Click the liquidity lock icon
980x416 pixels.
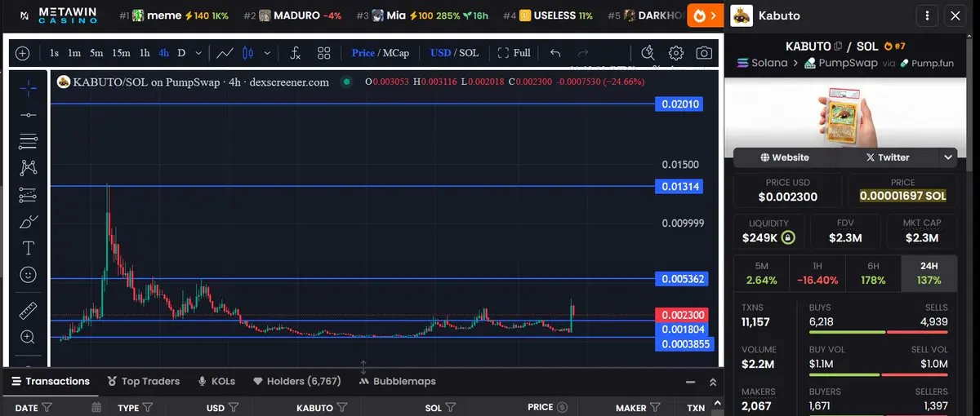pos(788,238)
